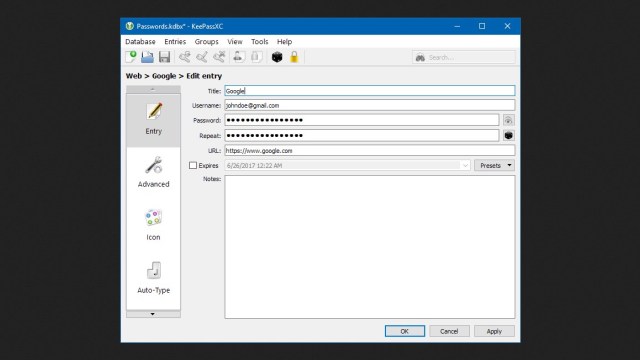This screenshot has width=640, height=360.
Task: Click the sidebar scroll-down arrow
Action: [x=153, y=314]
